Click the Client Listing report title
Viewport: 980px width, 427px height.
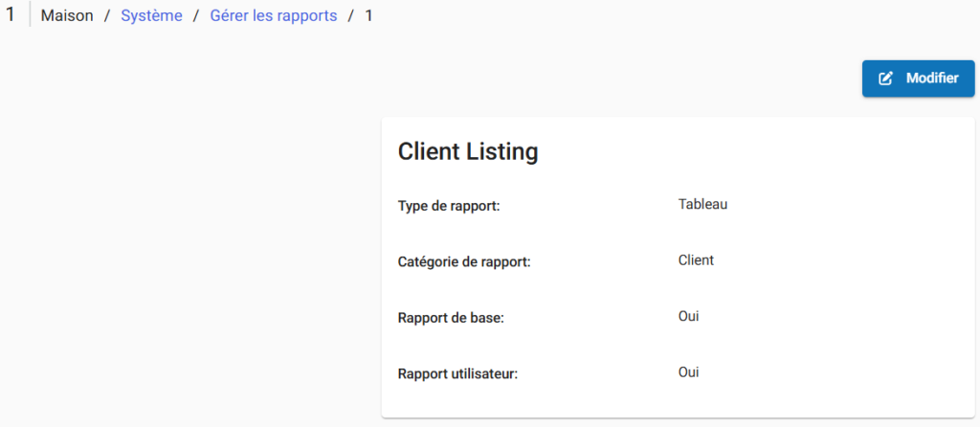(467, 151)
